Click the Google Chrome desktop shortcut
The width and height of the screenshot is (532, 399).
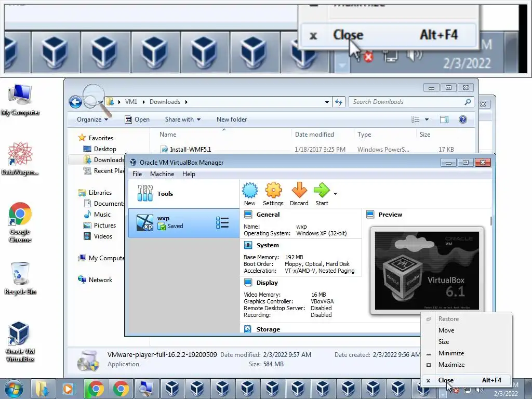coord(20,222)
